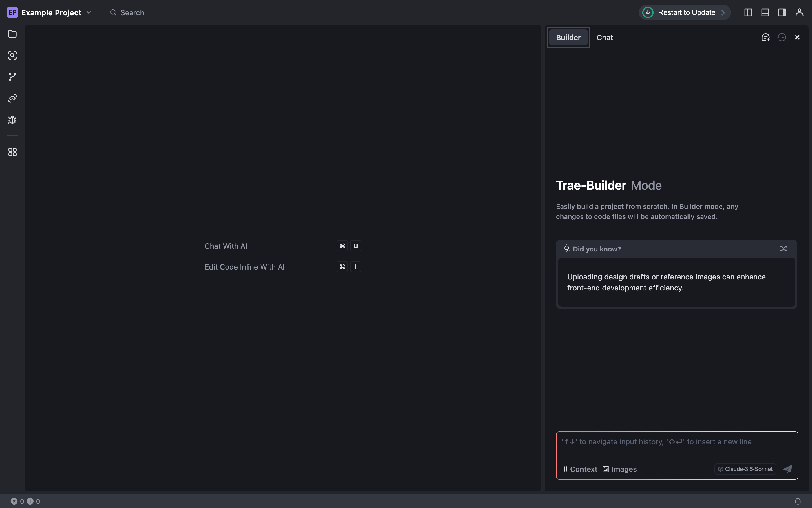812x508 pixels.
Task: Switch to the Chat tab
Action: [605, 37]
